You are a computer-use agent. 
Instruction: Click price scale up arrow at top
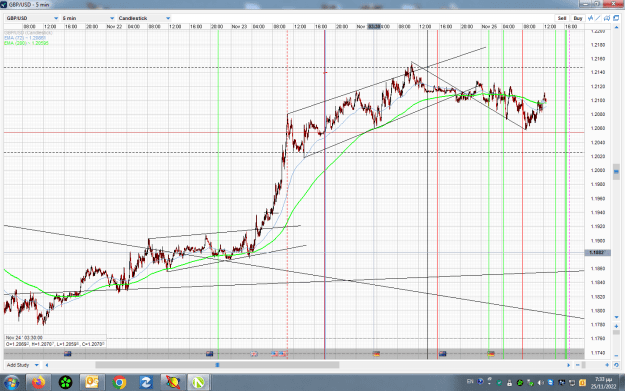point(616,28)
